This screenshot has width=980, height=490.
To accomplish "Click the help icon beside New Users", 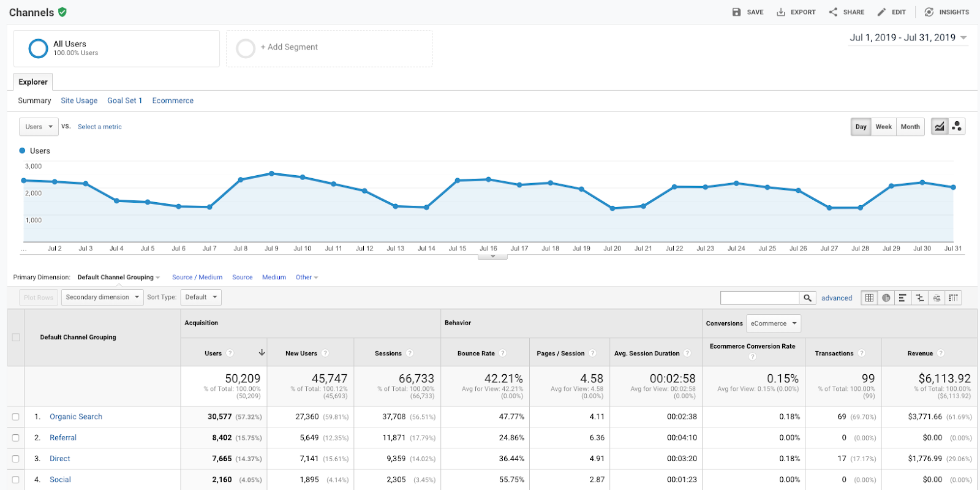I will (x=325, y=353).
